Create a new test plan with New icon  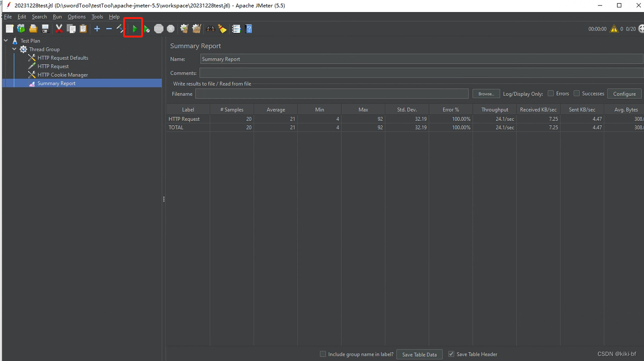coord(9,29)
